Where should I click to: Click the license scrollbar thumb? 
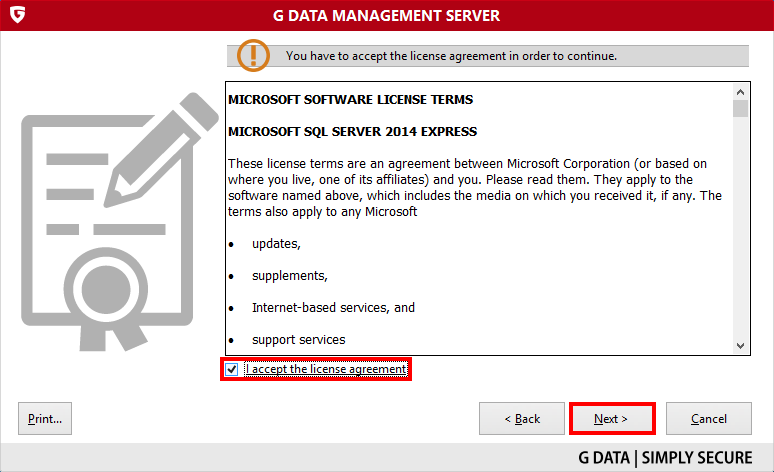(x=740, y=109)
